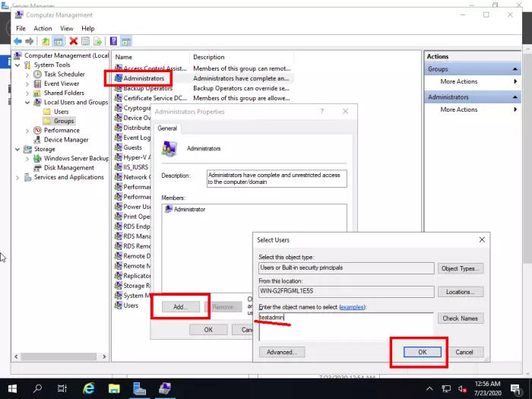Select the Guests group row
The width and height of the screenshot is (532, 399).
[x=128, y=147]
